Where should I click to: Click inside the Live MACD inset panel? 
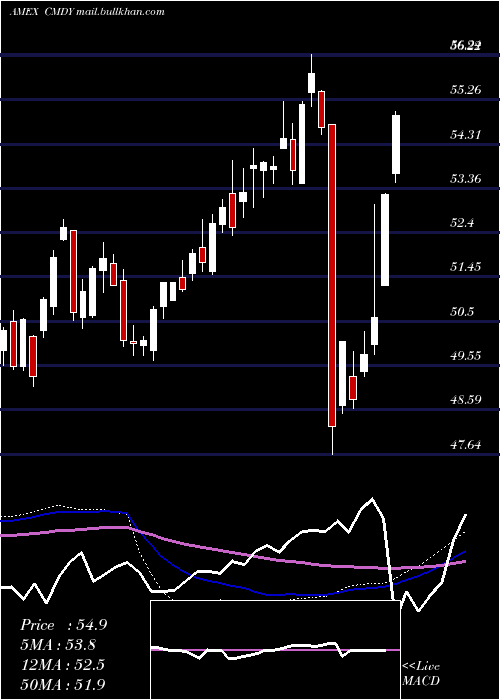pos(275,650)
